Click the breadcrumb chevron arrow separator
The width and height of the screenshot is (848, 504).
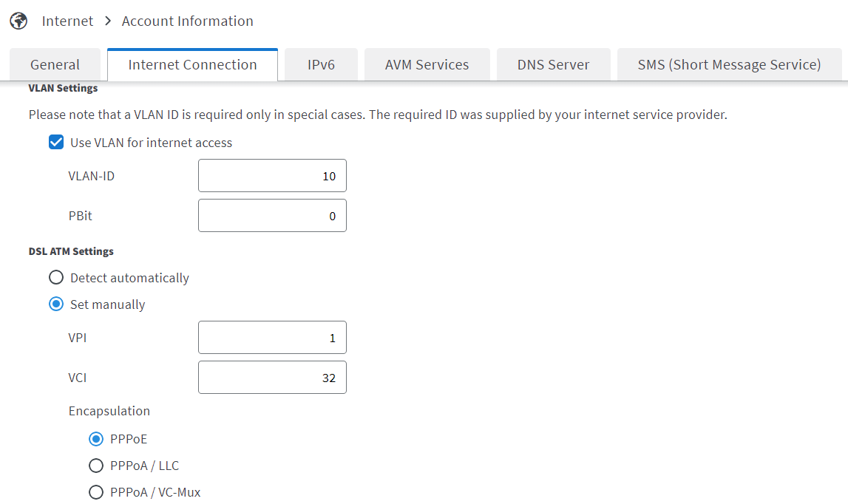[x=108, y=21]
